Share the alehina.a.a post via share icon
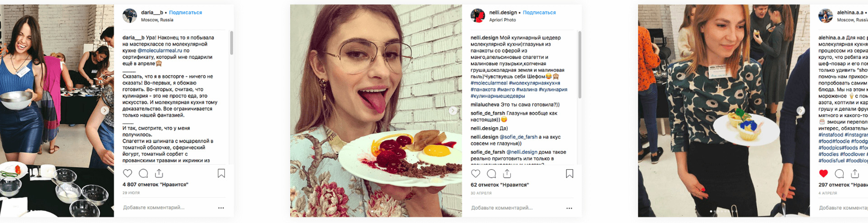This screenshot has width=868, height=223. coord(855,174)
